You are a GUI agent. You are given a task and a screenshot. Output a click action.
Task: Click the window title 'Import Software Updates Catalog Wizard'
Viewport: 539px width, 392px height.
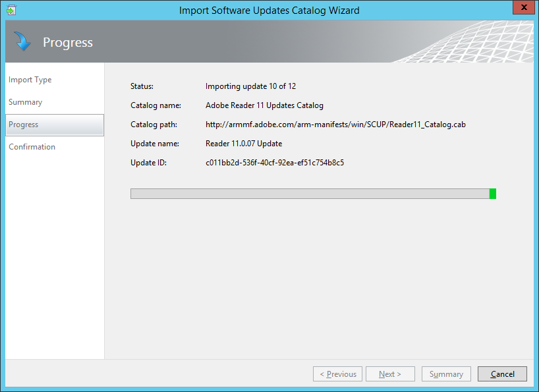coord(269,11)
